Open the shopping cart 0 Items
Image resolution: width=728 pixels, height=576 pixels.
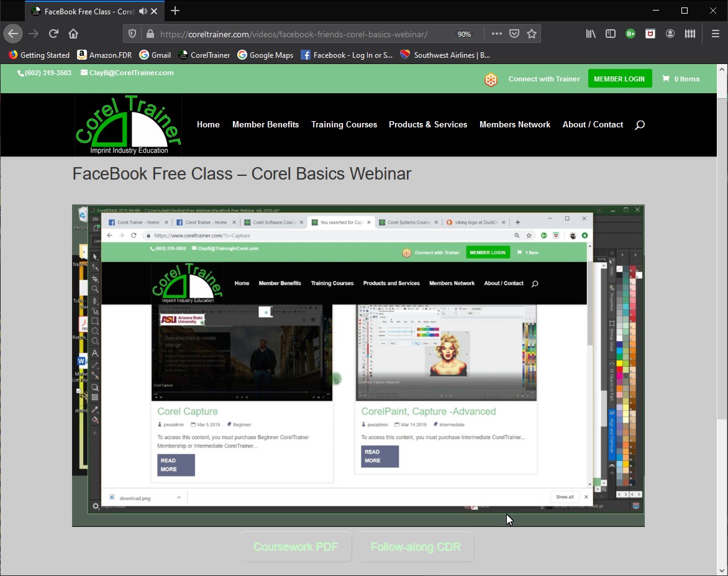[x=681, y=79]
